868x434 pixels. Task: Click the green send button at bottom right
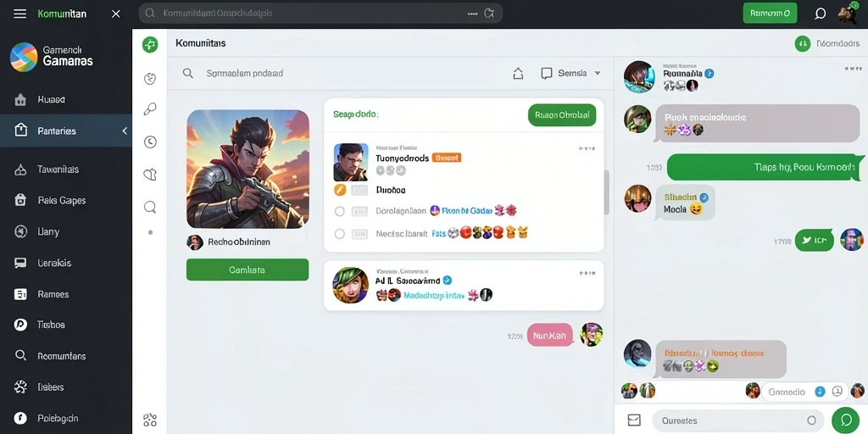click(846, 420)
